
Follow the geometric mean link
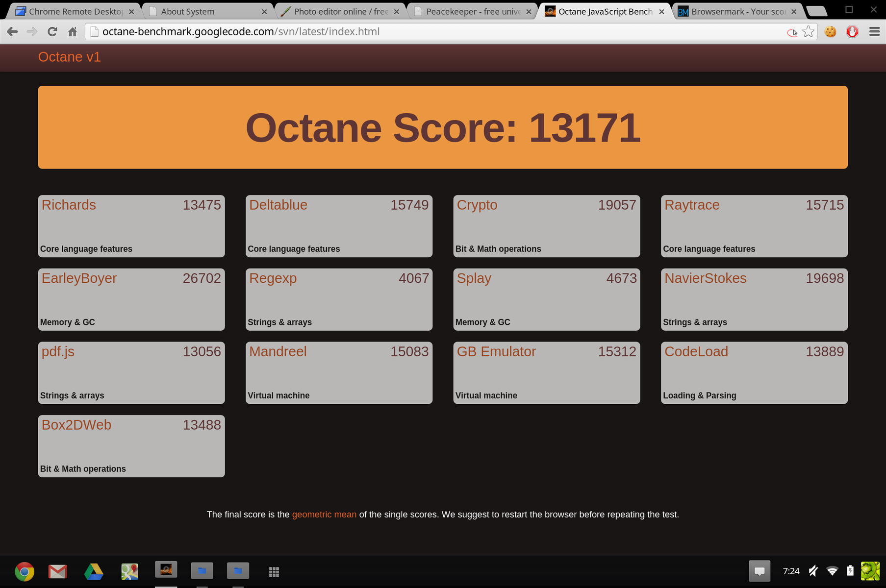(324, 514)
